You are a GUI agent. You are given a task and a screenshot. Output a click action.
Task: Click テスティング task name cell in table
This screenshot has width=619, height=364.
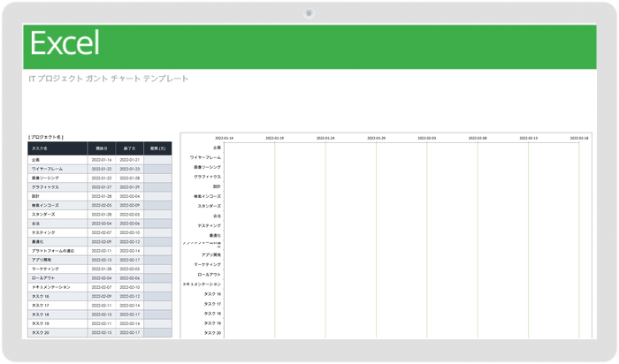pyautogui.click(x=57, y=232)
